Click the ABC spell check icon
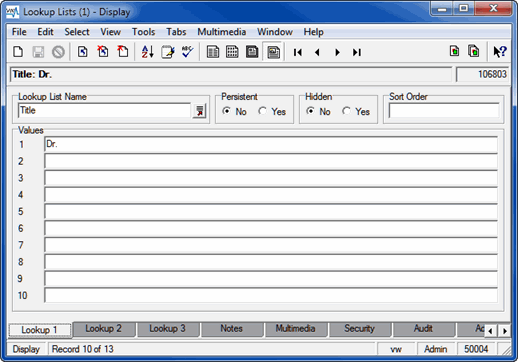 [x=188, y=52]
